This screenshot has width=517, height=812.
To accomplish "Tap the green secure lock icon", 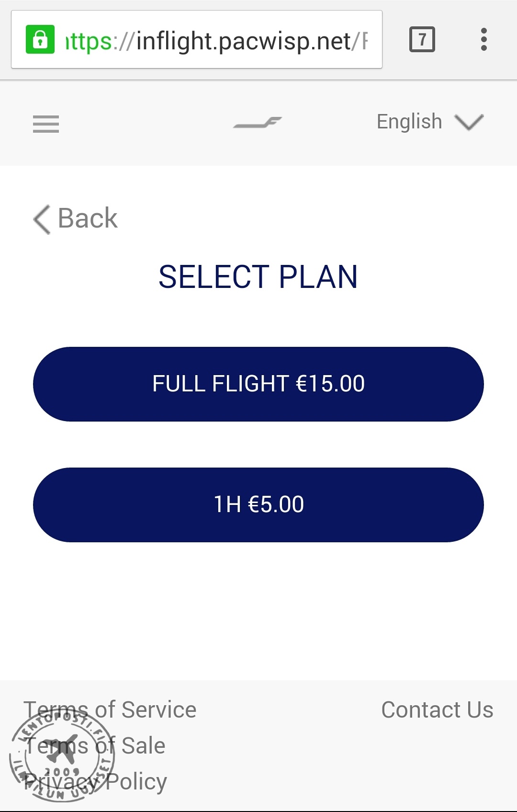I will click(x=40, y=40).
